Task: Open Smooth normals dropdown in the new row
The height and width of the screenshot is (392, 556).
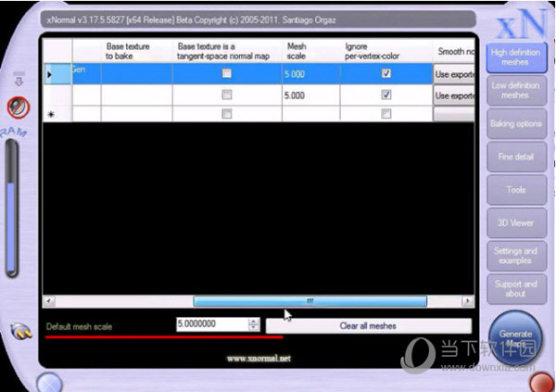Action: click(454, 114)
